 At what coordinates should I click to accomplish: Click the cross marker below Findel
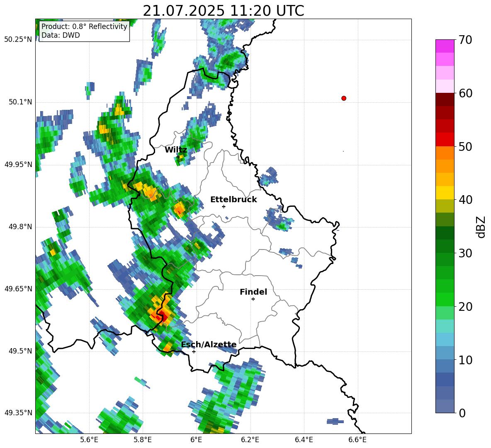pyautogui.click(x=253, y=299)
